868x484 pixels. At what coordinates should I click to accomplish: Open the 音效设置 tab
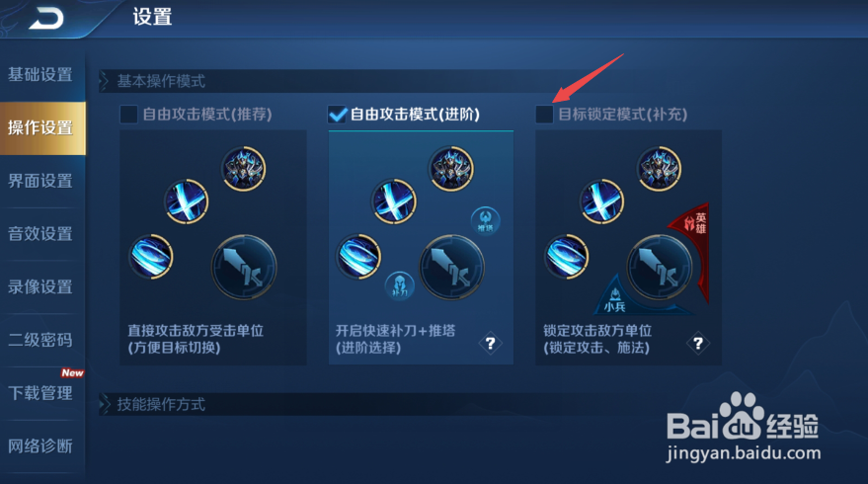coord(40,234)
